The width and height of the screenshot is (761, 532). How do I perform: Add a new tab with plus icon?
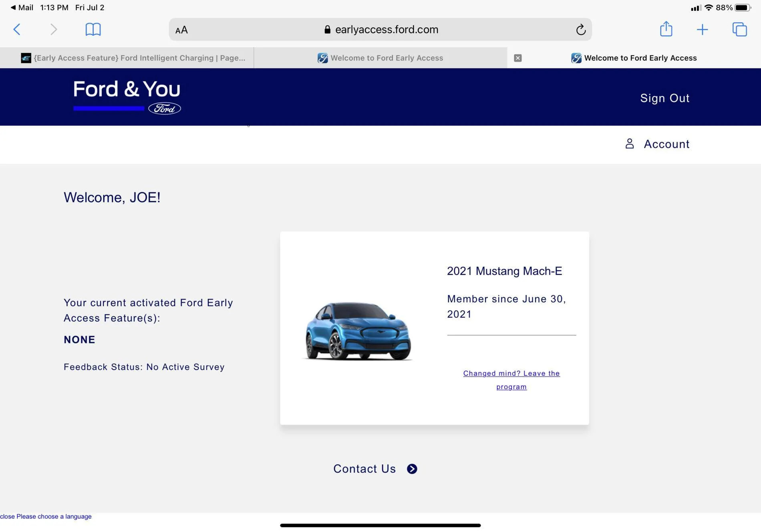pos(702,30)
